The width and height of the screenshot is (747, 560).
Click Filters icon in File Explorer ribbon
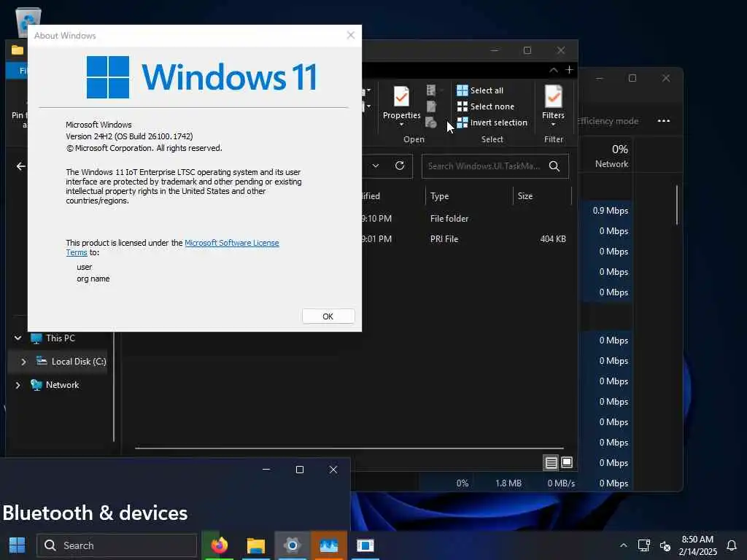[553, 97]
